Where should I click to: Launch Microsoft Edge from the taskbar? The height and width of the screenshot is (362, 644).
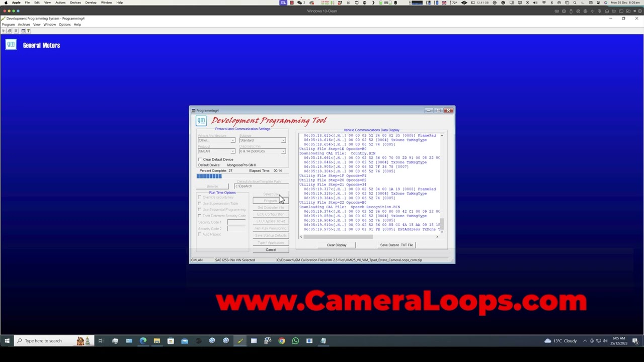[143, 341]
